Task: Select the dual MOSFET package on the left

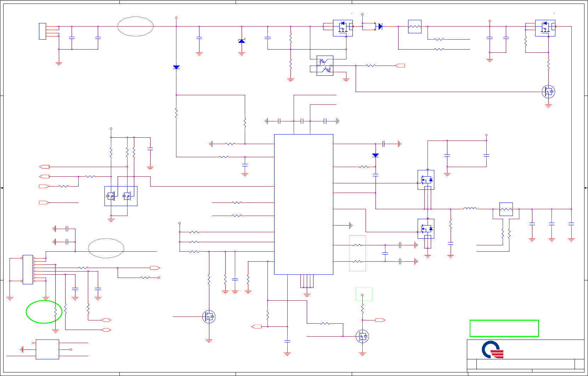Action: pyautogui.click(x=121, y=196)
